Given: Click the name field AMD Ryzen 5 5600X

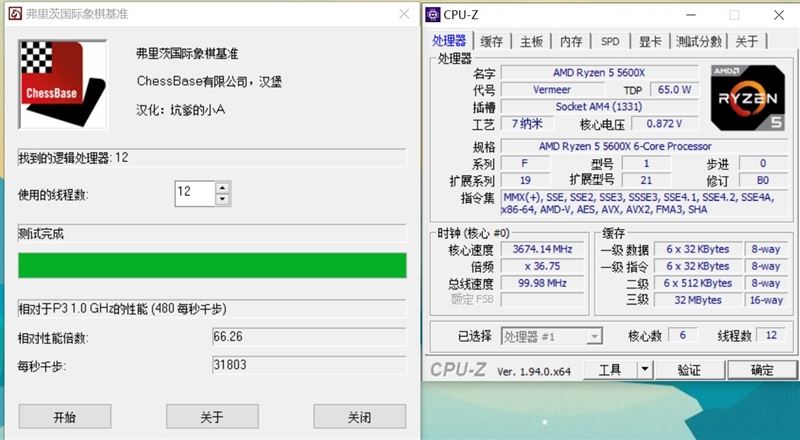Looking at the screenshot, I should click(599, 73).
